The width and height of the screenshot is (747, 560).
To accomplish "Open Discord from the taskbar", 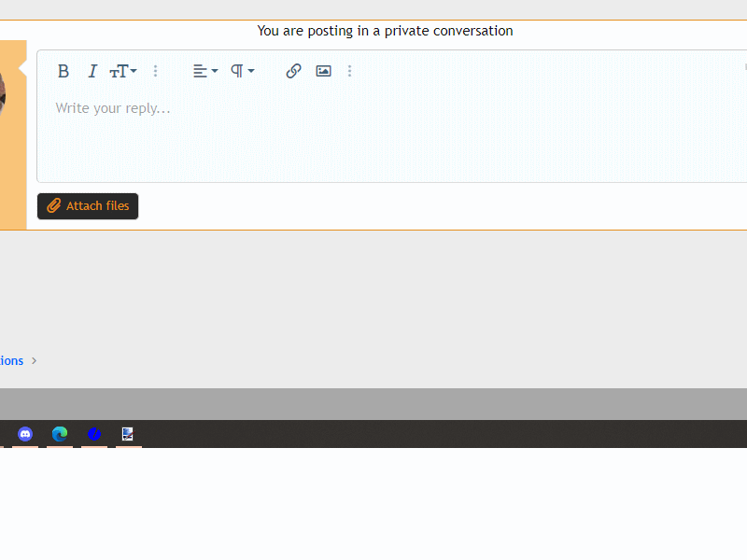I will [x=25, y=434].
